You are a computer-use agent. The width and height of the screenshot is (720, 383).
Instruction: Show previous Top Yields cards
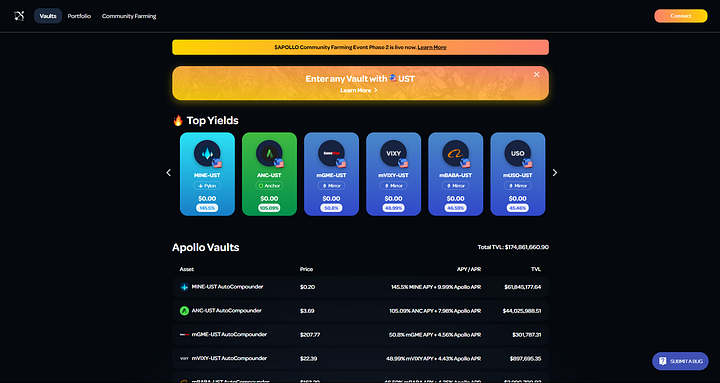coord(169,173)
